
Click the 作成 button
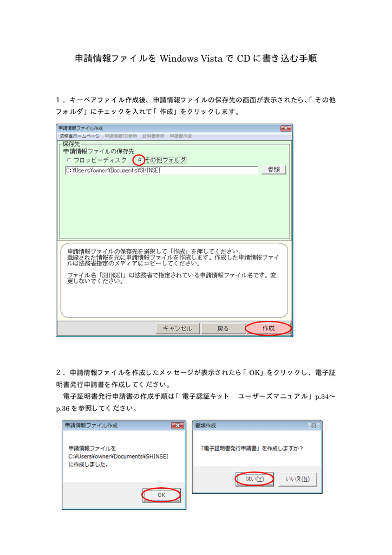coord(269,328)
